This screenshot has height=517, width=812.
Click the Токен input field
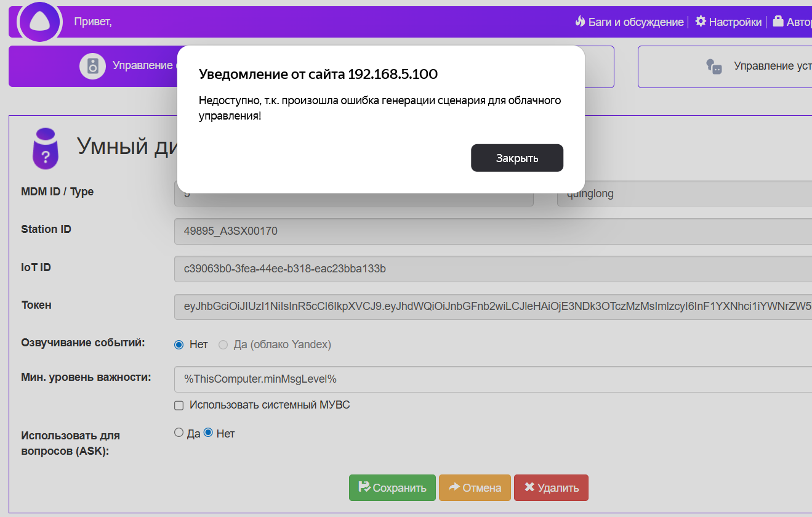click(493, 307)
